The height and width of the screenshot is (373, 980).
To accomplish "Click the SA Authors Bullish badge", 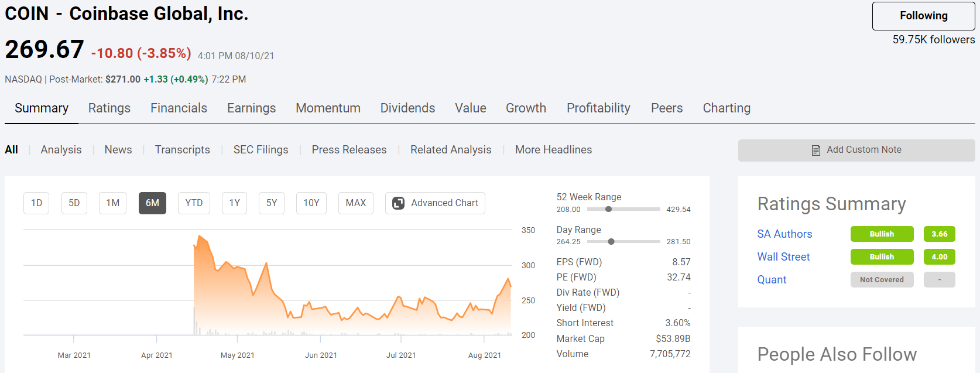I will point(882,234).
